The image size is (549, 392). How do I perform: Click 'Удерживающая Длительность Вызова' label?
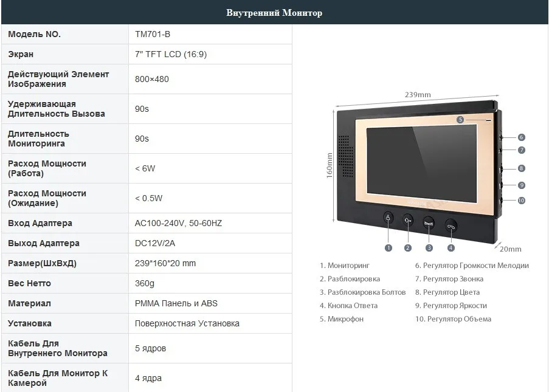click(57, 109)
